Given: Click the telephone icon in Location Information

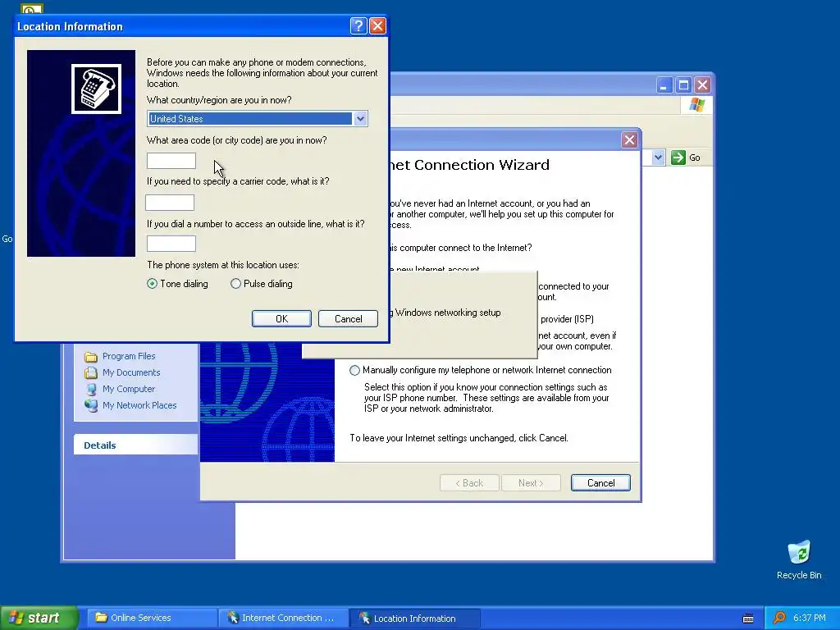Looking at the screenshot, I should point(97,89).
